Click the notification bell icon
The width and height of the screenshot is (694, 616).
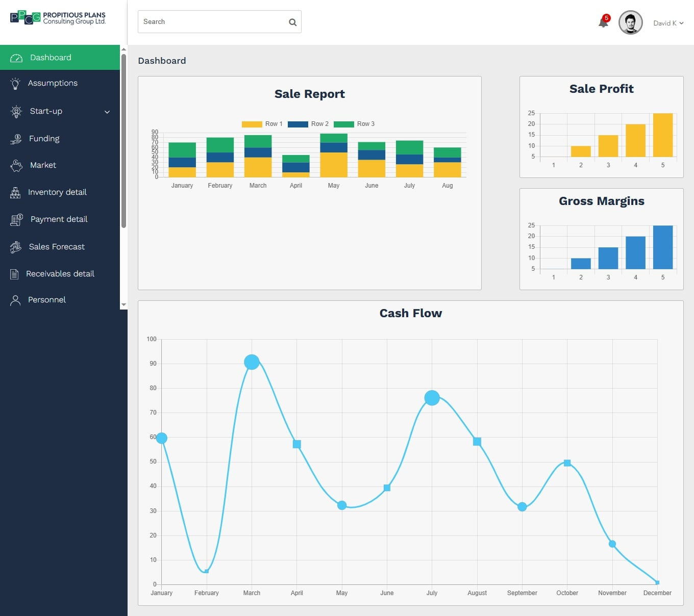click(x=603, y=22)
